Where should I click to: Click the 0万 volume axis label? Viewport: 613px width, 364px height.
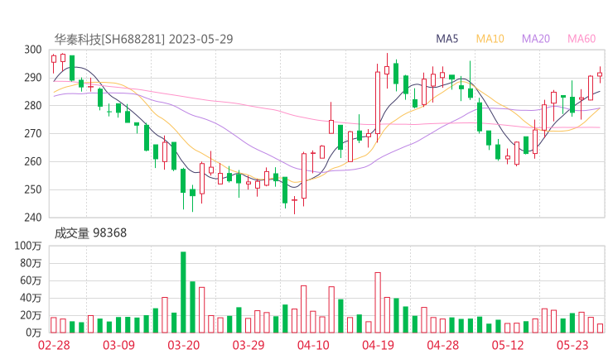coord(33,333)
